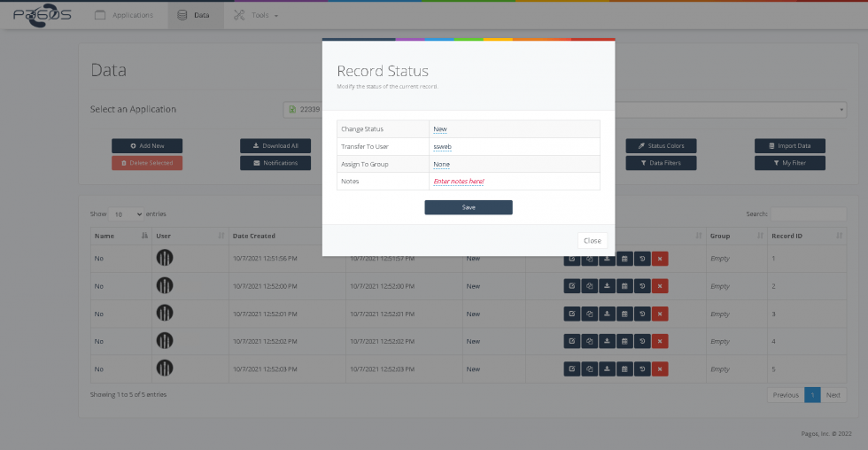The image size is (868, 450).
Task: Click the 'Enter notes here!' notes field
Action: [458, 182]
